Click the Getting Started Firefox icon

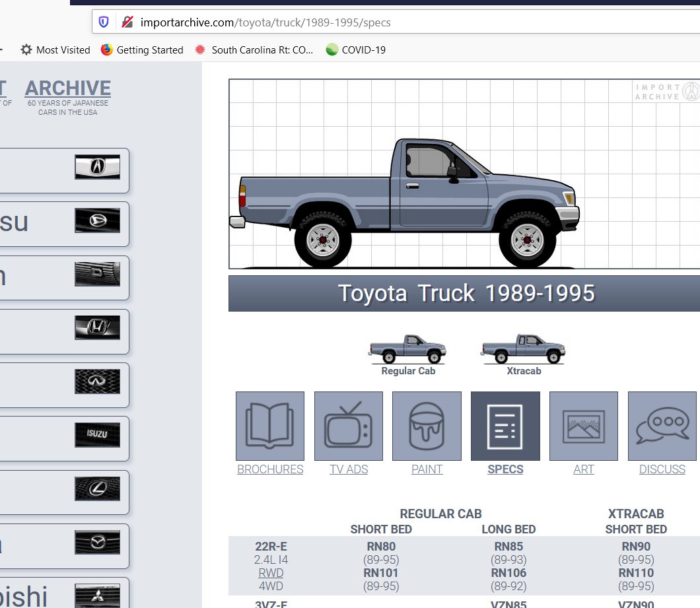(x=107, y=50)
